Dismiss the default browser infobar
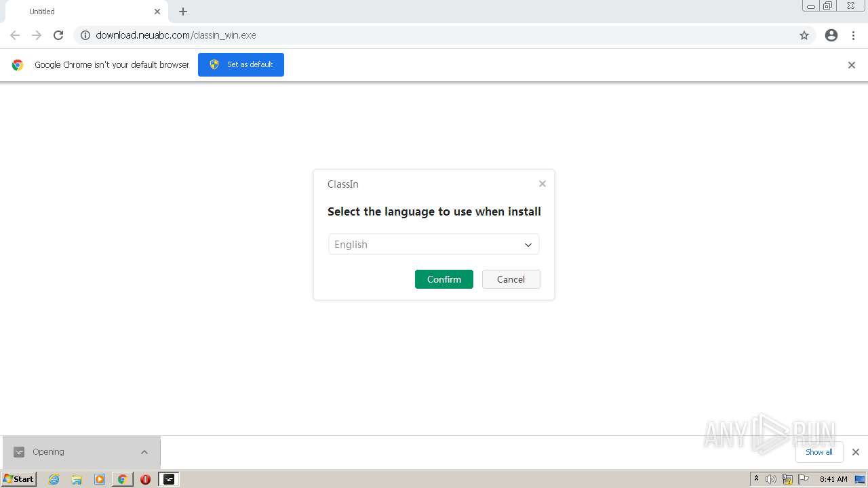Viewport: 868px width, 488px height. click(852, 65)
